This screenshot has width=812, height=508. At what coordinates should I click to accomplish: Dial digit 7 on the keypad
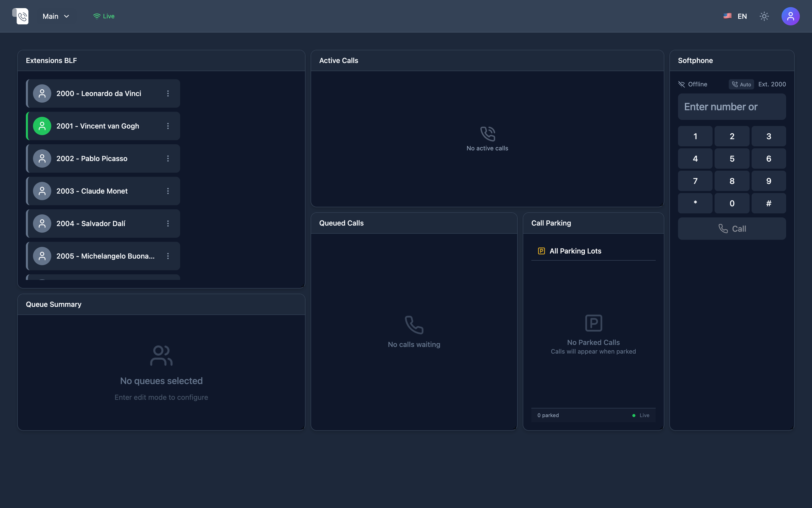(695, 181)
